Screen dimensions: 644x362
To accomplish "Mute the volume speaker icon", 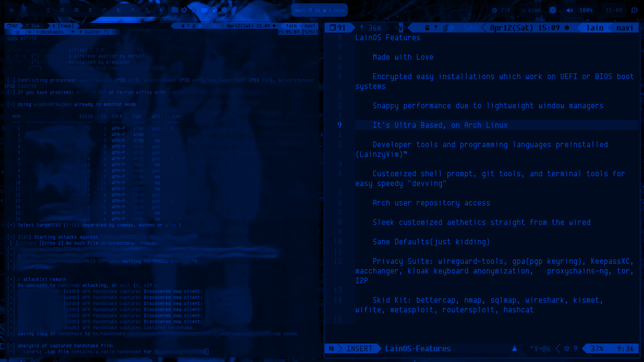I will click(x=570, y=10).
